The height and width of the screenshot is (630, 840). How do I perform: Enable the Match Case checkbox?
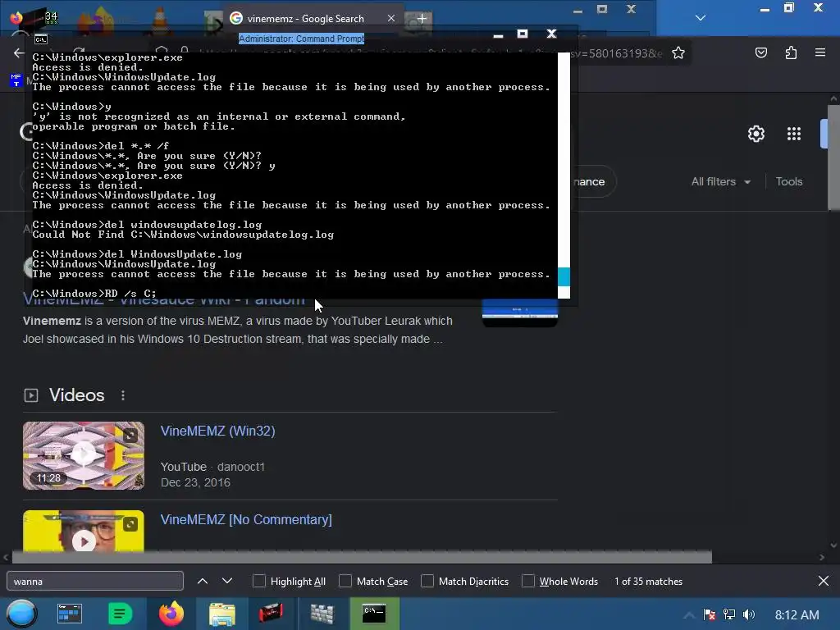pyautogui.click(x=345, y=581)
